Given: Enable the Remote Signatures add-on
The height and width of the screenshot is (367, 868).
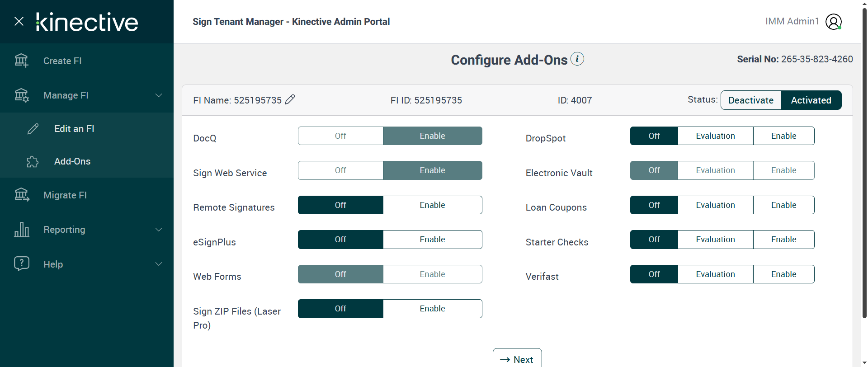Looking at the screenshot, I should (x=432, y=205).
